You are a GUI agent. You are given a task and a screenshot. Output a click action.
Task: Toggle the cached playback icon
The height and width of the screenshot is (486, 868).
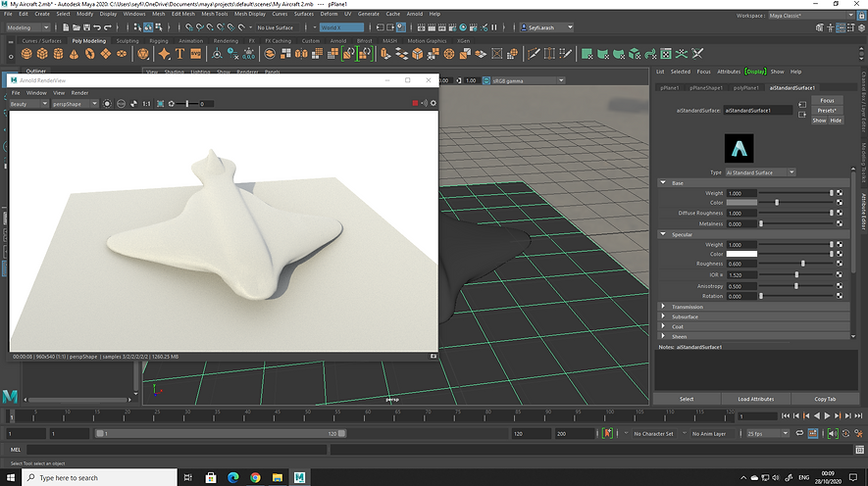(813, 433)
